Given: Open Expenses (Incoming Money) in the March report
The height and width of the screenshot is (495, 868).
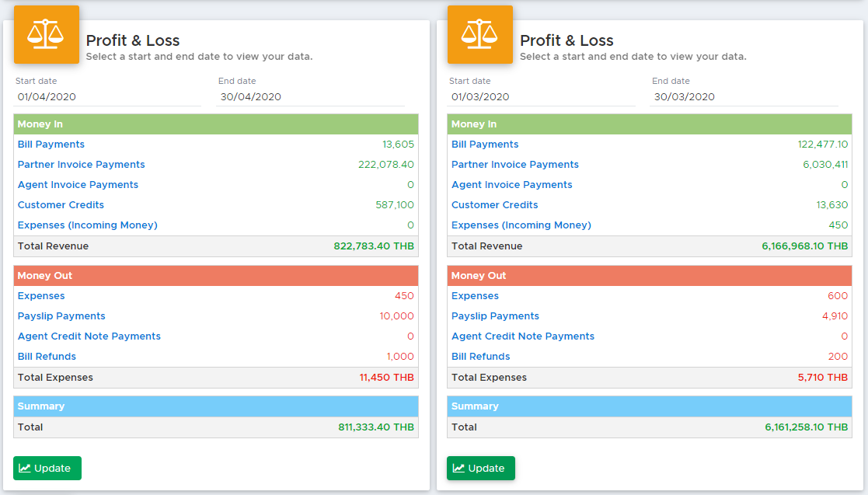Looking at the screenshot, I should [521, 225].
